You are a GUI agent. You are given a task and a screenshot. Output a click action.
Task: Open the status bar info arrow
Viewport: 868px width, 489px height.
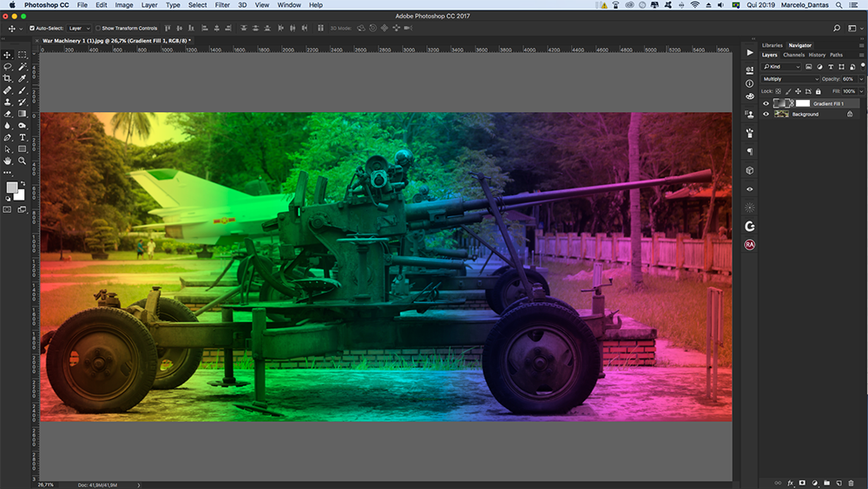[138, 486]
